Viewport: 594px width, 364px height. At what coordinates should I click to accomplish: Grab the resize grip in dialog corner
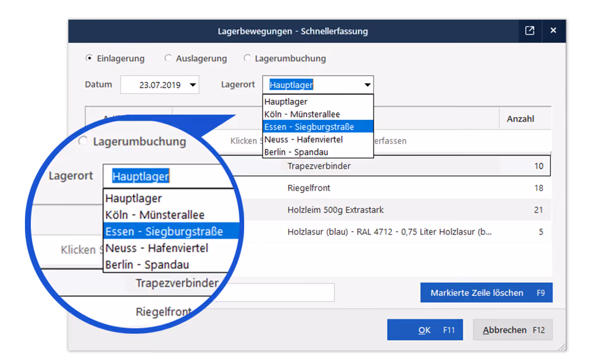pyautogui.click(x=563, y=347)
